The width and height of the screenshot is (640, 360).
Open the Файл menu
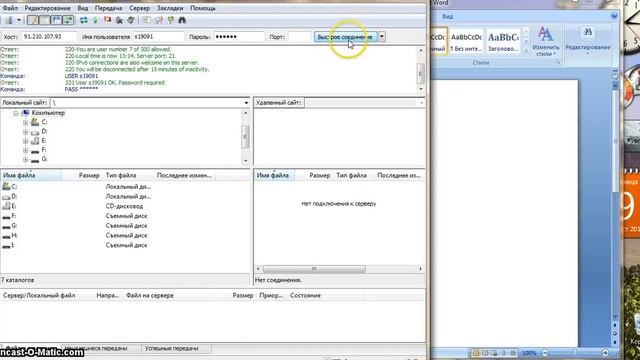[10, 8]
